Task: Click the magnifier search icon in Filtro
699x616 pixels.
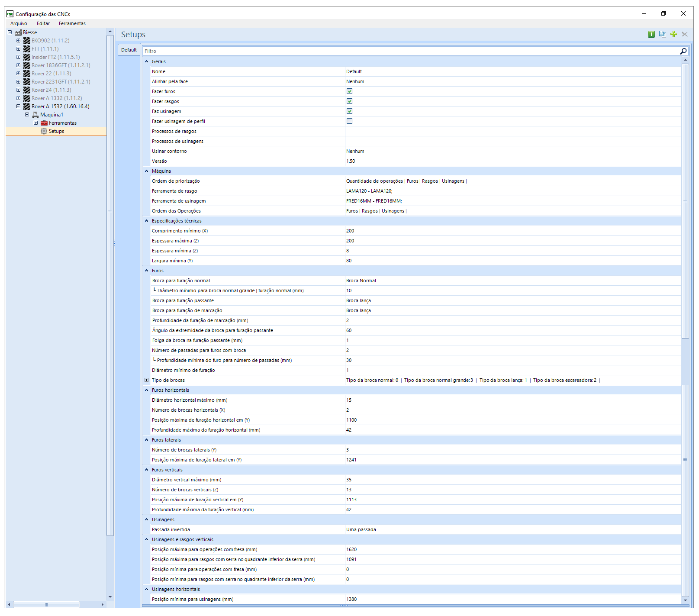Action: click(683, 51)
